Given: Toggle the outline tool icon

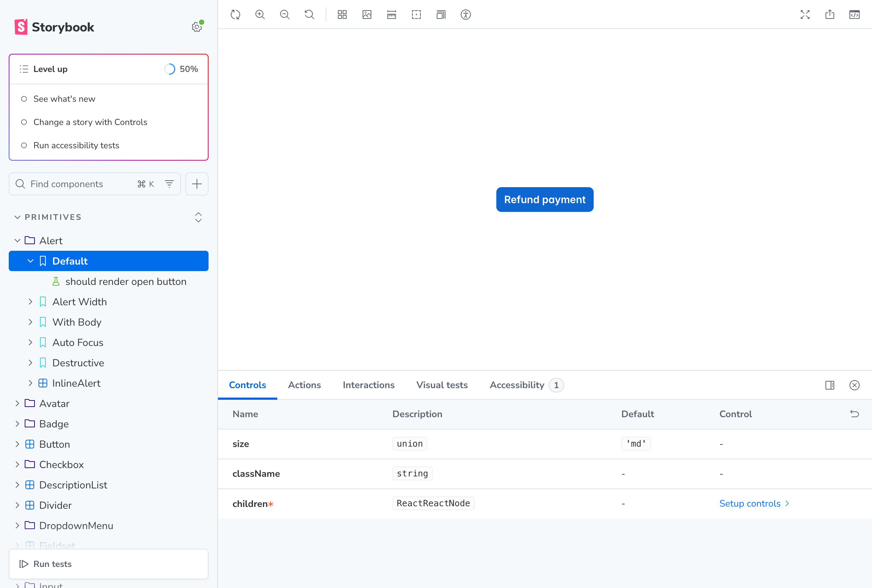Looking at the screenshot, I should pos(416,15).
